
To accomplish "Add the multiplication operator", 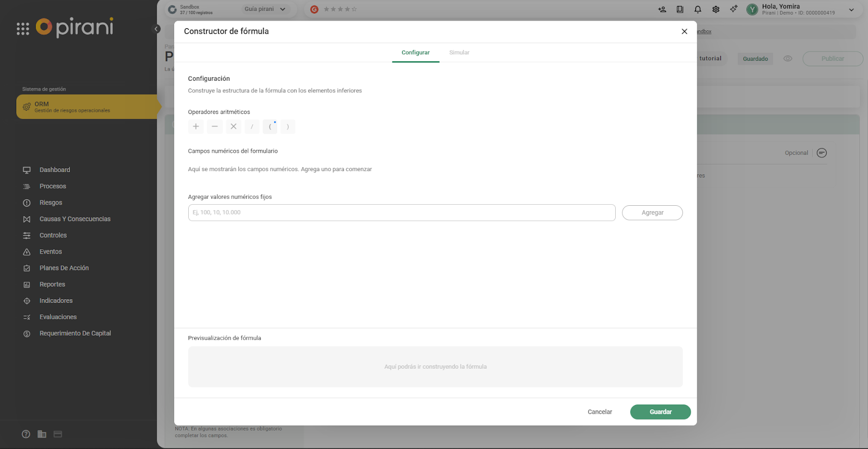I will point(233,127).
